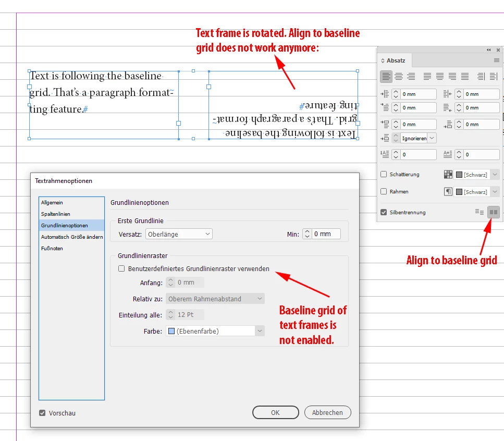Click the drop cap characters icon
This screenshot has width=504, height=441.
point(447,154)
